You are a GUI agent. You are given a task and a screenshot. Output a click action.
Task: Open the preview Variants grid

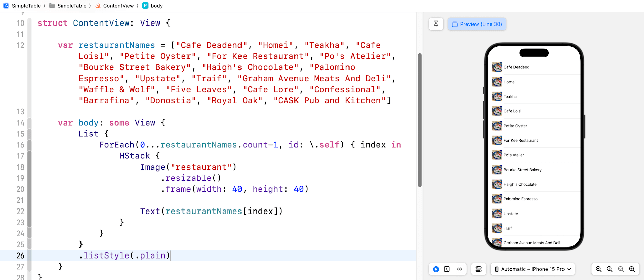459,269
